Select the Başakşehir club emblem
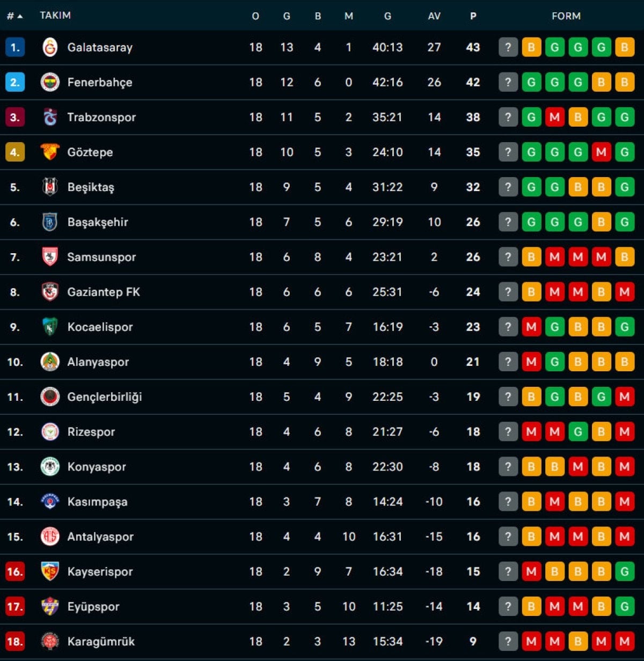 pyautogui.click(x=50, y=222)
